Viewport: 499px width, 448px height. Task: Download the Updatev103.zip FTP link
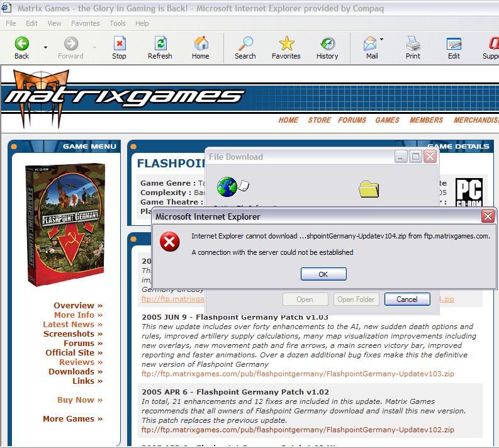[x=298, y=374]
